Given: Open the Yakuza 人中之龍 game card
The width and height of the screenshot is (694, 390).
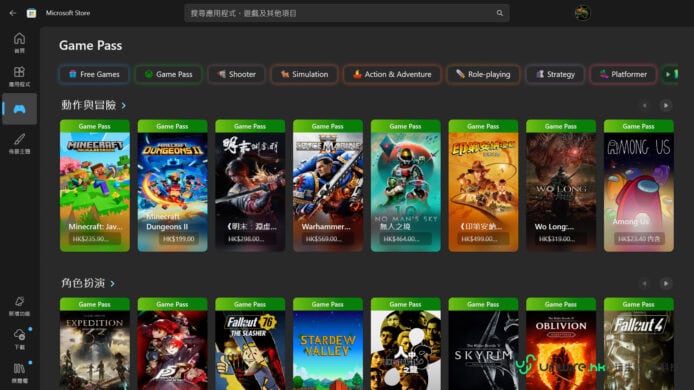Looking at the screenshot, I should click(x=405, y=344).
